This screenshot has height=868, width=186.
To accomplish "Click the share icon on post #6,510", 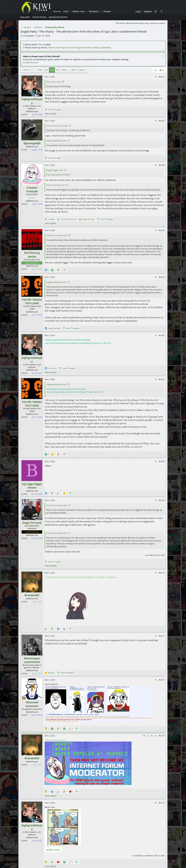I will click(x=156, y=573).
